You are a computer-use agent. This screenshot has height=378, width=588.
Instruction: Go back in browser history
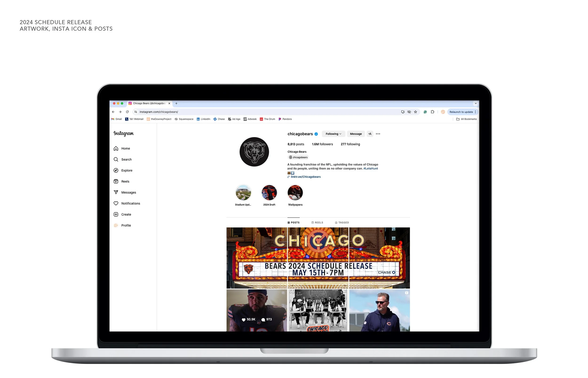coord(113,112)
